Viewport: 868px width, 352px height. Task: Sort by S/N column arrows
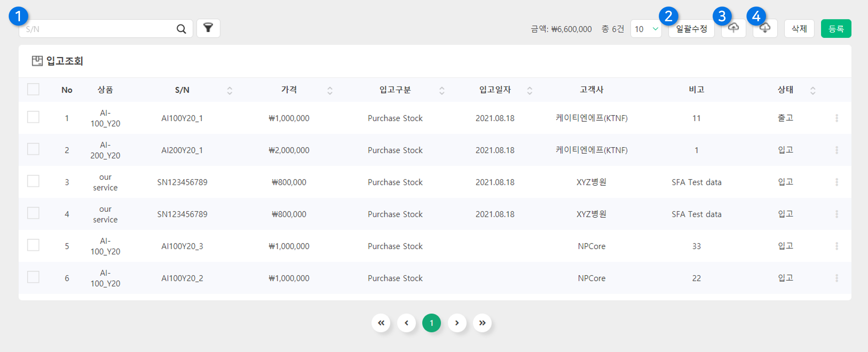pos(230,90)
